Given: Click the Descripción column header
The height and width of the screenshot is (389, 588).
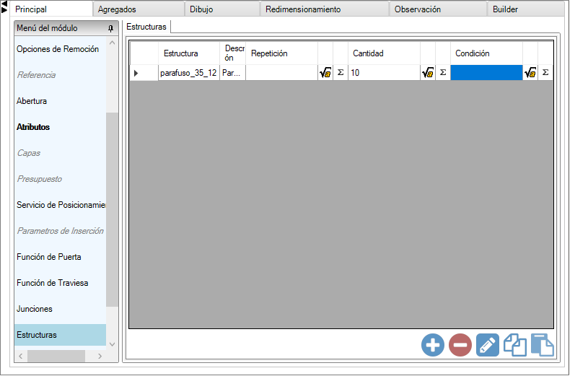Looking at the screenshot, I should (232, 53).
